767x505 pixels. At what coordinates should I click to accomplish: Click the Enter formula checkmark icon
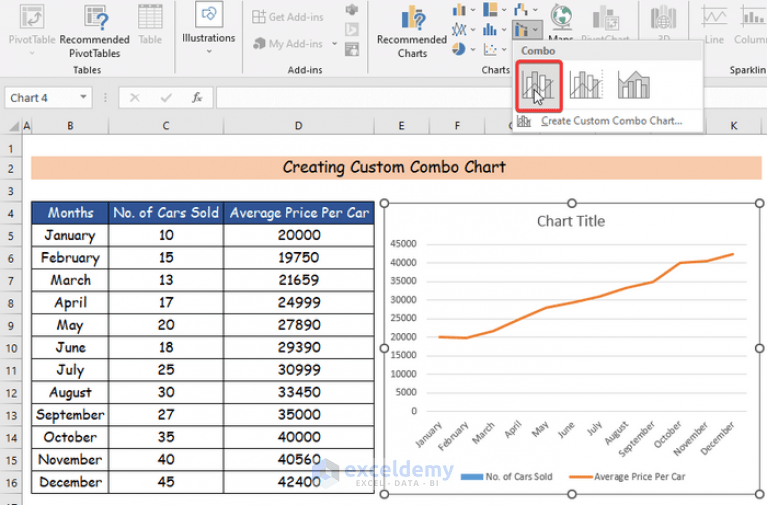click(x=166, y=98)
